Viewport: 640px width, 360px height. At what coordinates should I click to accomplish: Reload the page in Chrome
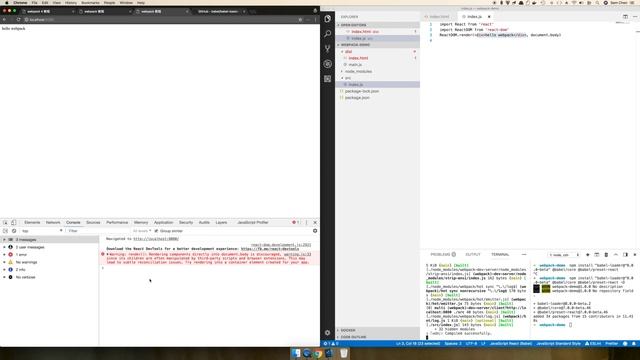tap(18, 20)
